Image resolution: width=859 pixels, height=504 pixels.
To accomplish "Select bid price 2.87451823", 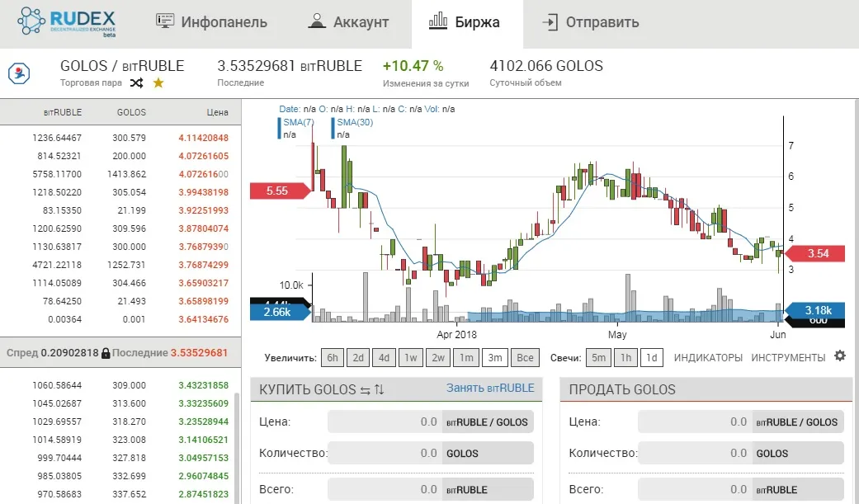I will 203,494.
